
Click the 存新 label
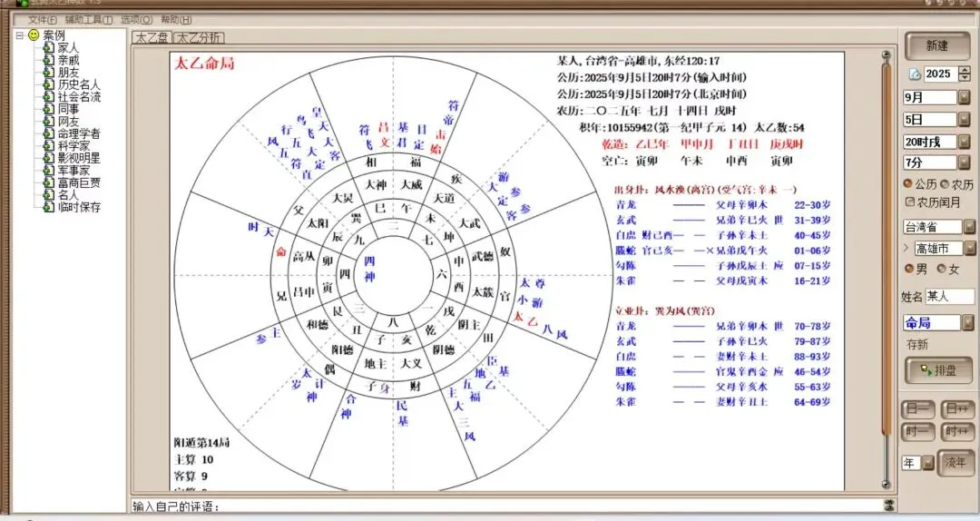click(917, 345)
